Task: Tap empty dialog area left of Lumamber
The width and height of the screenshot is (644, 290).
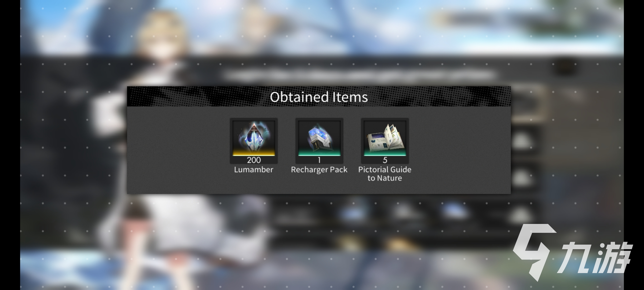Action: [177, 150]
